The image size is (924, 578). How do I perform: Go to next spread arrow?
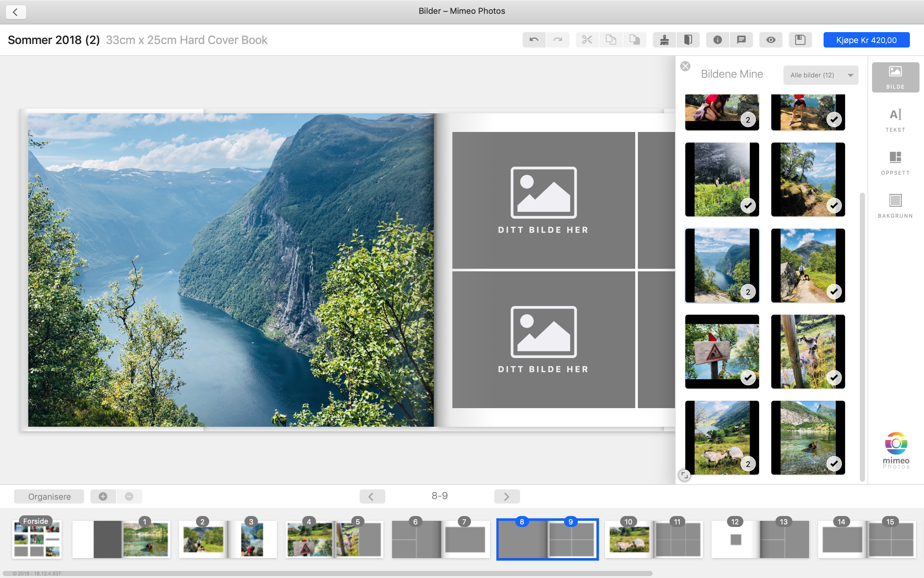point(507,496)
